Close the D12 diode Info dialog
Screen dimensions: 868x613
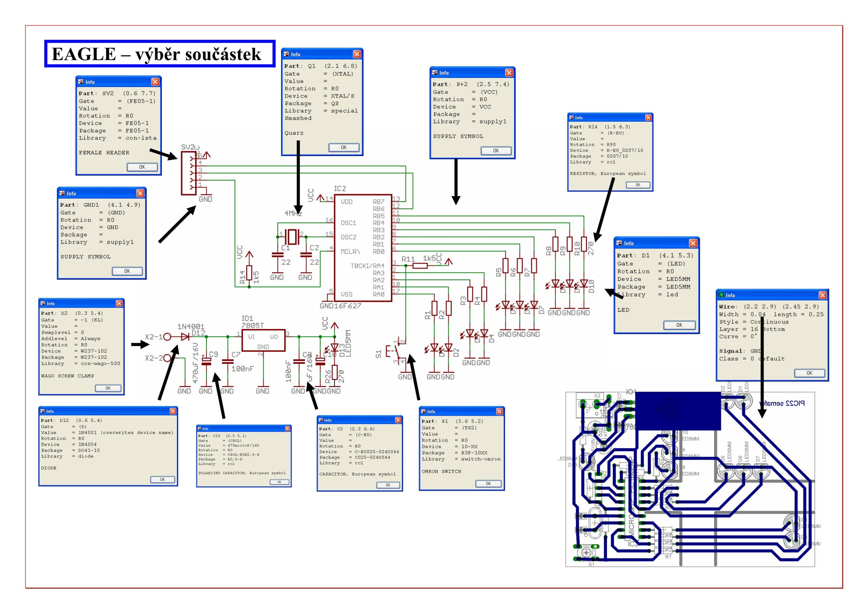pos(173,411)
